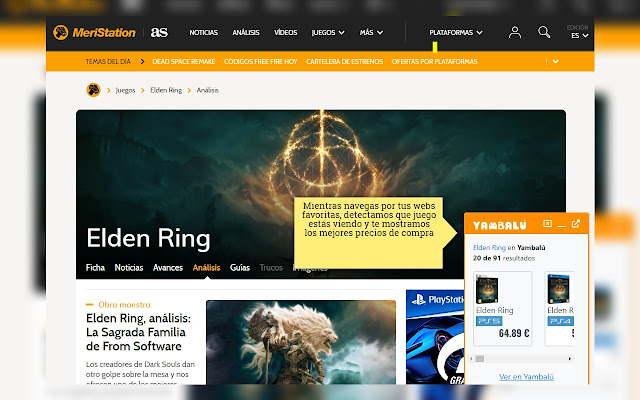This screenshot has height=400, width=640.
Task: Open Códigos Free Fire Hoy topic
Action: click(261, 62)
